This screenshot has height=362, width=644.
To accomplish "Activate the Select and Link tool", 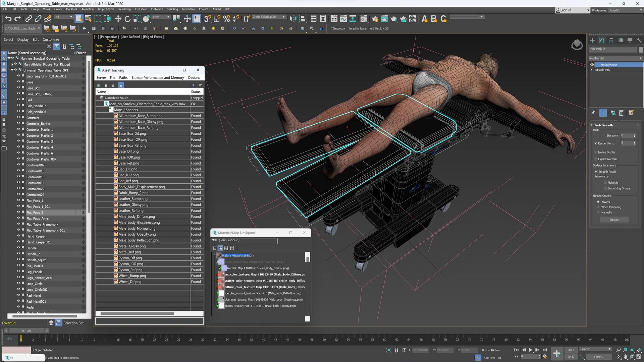I will click(29, 19).
